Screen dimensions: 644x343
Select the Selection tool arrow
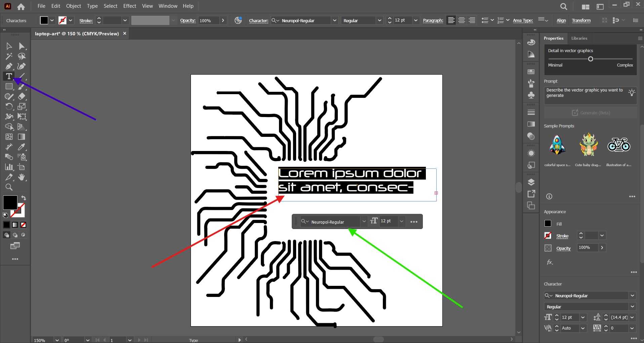(x=9, y=46)
